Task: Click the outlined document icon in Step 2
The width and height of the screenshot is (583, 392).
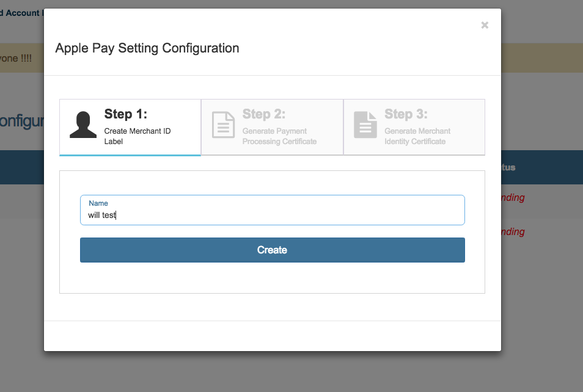Action: pos(223,125)
